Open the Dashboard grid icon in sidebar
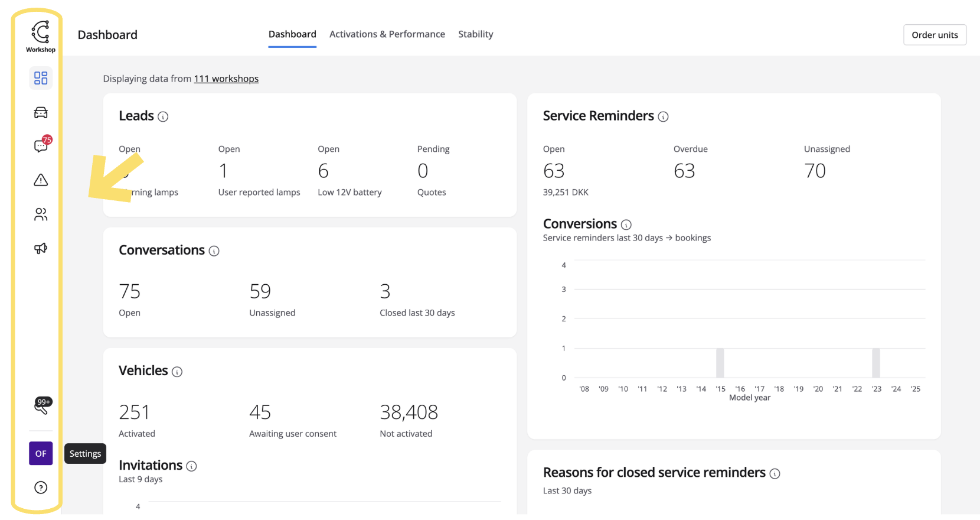980x520 pixels. (x=41, y=78)
